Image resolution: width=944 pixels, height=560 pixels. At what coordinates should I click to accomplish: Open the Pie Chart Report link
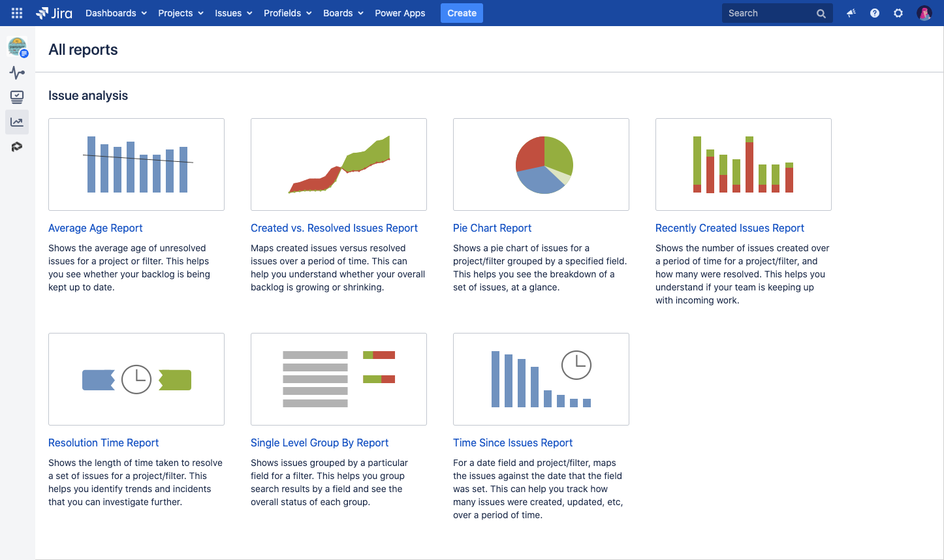492,228
